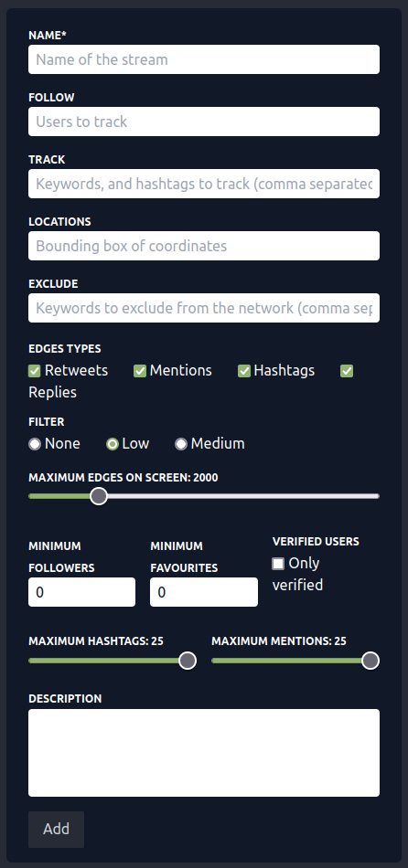Select the Locations bounding box field
This screenshot has height=868, width=408.
(204, 245)
